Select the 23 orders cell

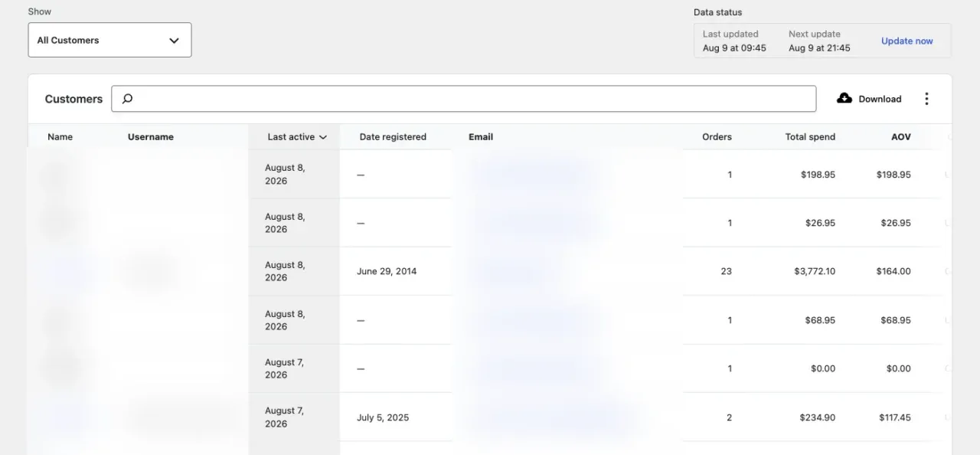coord(727,271)
